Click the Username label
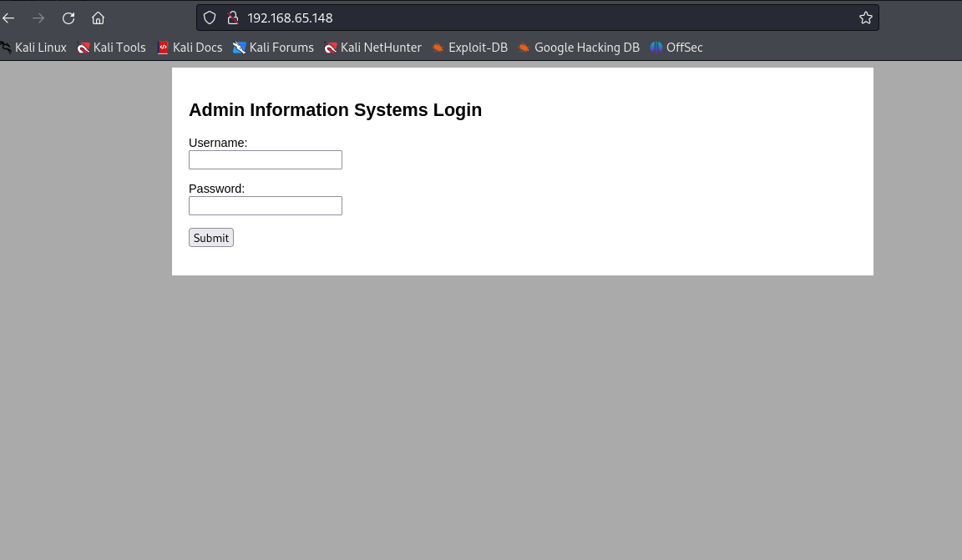This screenshot has height=560, width=962. tap(218, 143)
